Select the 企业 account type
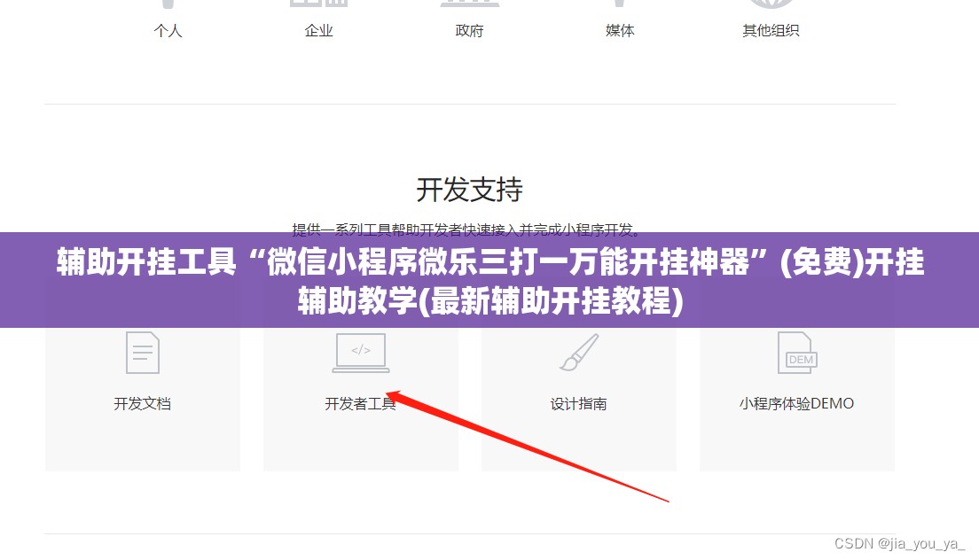979x560 pixels. coord(318,30)
